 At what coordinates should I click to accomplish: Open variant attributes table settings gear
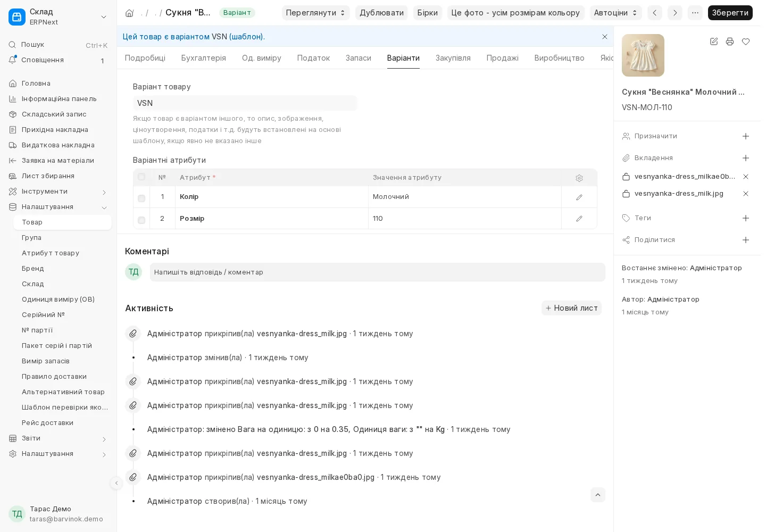pos(579,178)
